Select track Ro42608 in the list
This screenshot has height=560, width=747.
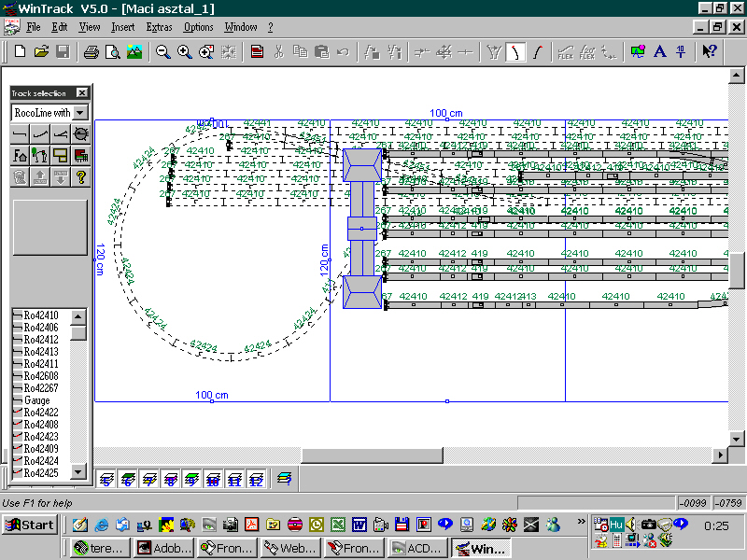(x=40, y=376)
